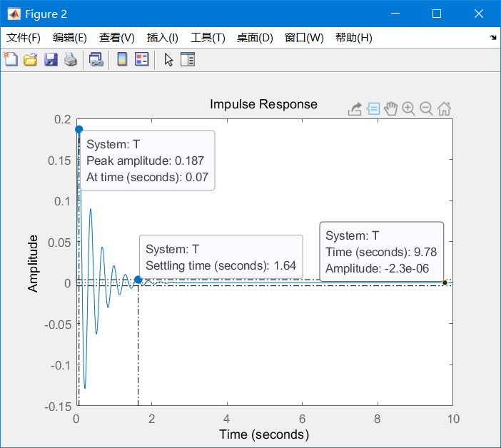Open the 查看(V) menu
501x448 pixels.
(116, 38)
